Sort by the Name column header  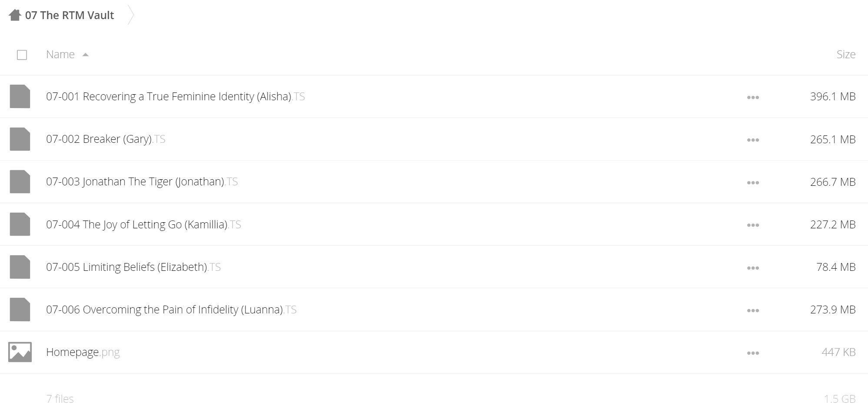click(60, 54)
